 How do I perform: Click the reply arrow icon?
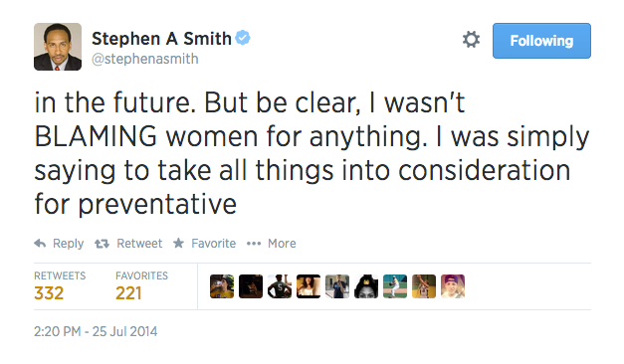click(40, 243)
